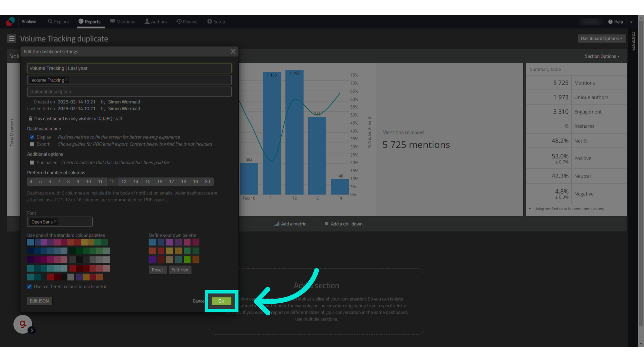This screenshot has height=362, width=644.
Task: Click the Edit JSON button
Action: click(39, 301)
